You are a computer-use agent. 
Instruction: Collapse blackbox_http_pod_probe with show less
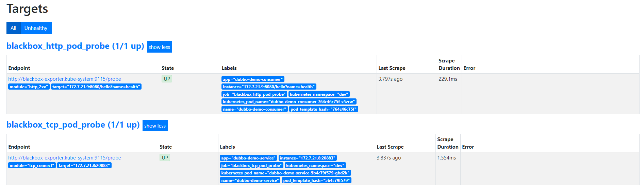159,47
